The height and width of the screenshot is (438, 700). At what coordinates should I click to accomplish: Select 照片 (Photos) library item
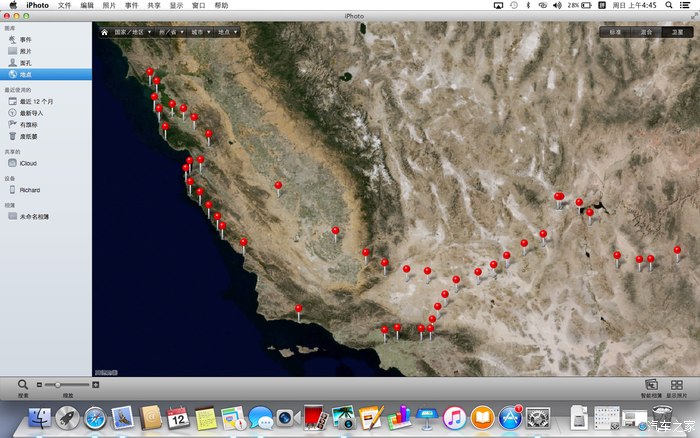click(25, 51)
